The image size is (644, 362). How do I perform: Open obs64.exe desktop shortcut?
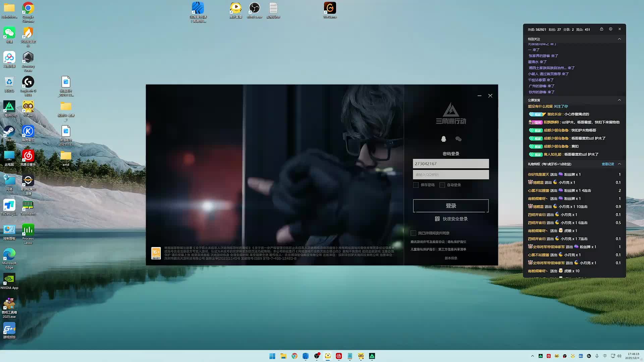tap(254, 8)
